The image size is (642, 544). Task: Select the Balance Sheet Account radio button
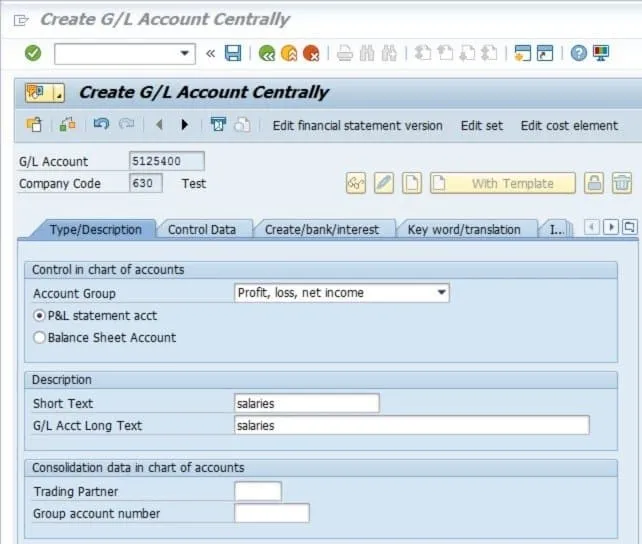[40, 338]
